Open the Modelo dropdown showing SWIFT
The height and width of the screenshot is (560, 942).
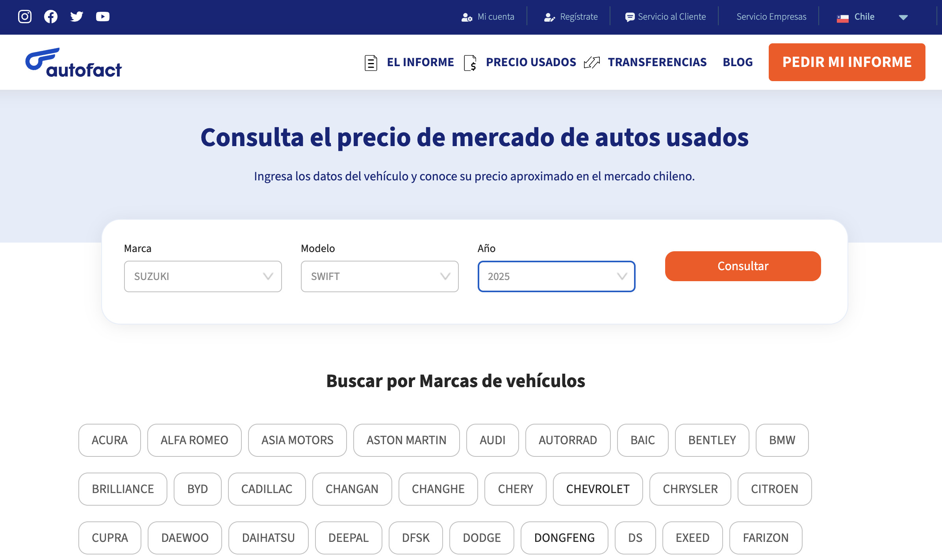pos(379,276)
